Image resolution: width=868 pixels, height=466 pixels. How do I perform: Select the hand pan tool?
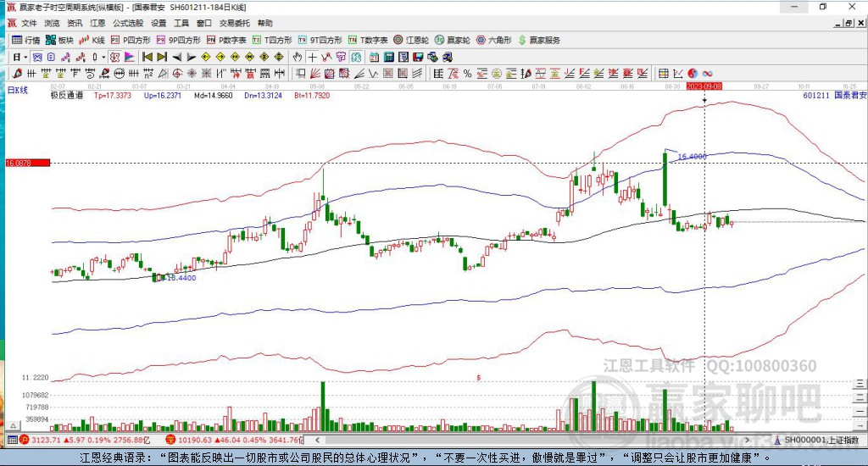(298, 57)
